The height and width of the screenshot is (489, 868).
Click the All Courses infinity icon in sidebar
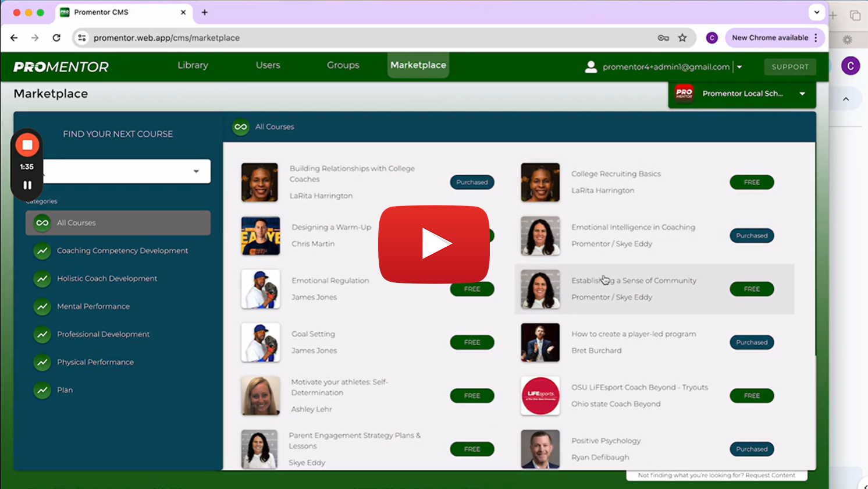pyautogui.click(x=42, y=223)
